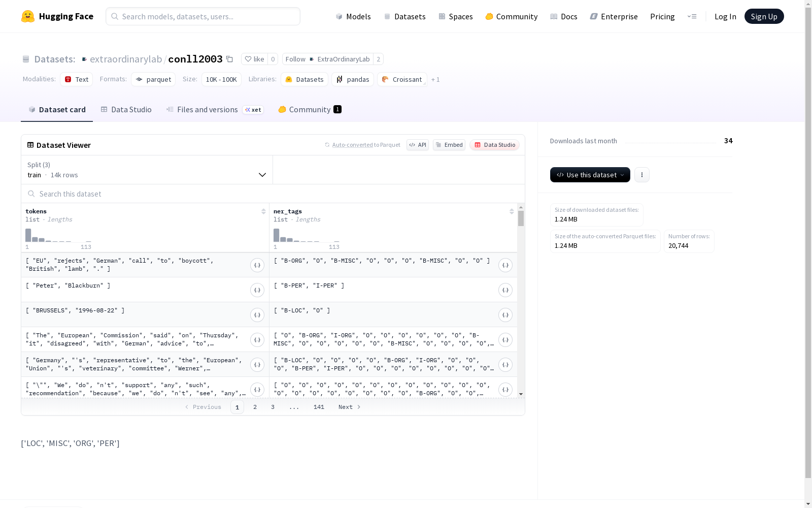Expand the Split train dropdown
This screenshot has width=812, height=508.
(147, 170)
